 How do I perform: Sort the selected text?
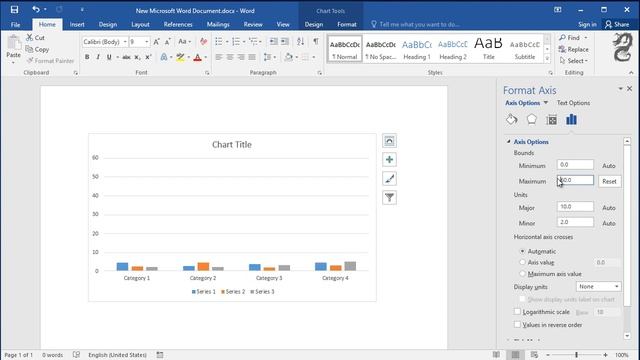[300, 42]
